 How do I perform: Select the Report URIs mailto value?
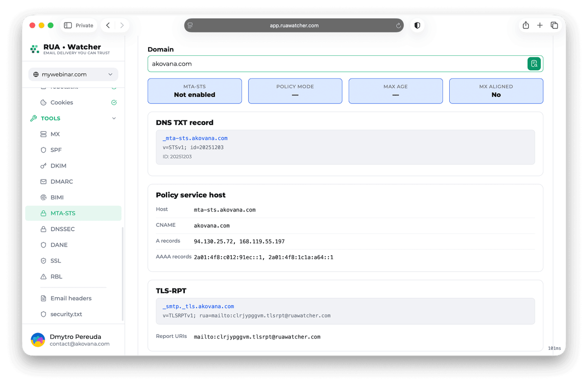tap(257, 337)
